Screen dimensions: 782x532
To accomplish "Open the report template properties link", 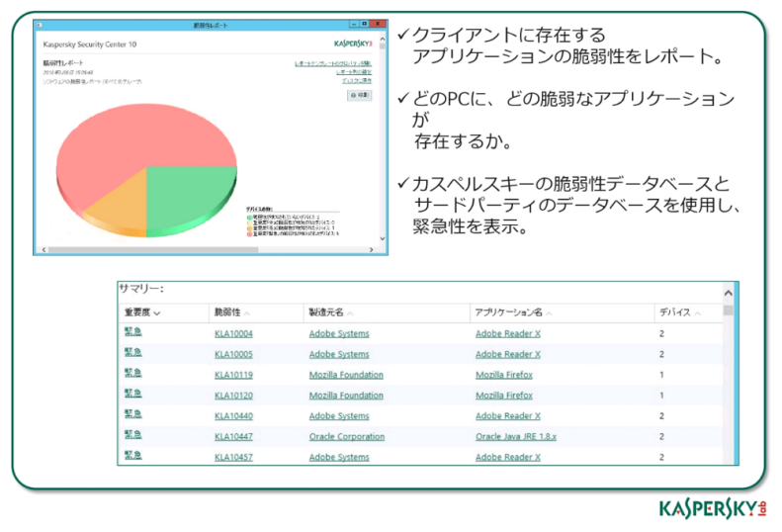I will coord(333,63).
